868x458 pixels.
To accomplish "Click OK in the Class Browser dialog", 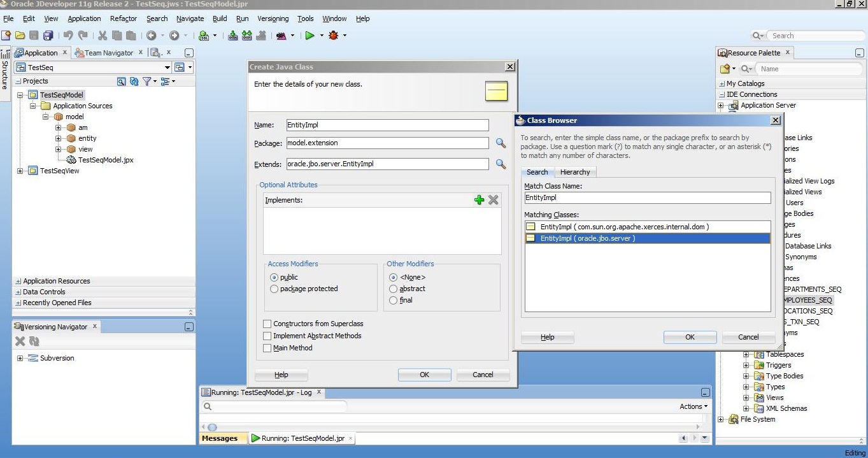I will 690,337.
